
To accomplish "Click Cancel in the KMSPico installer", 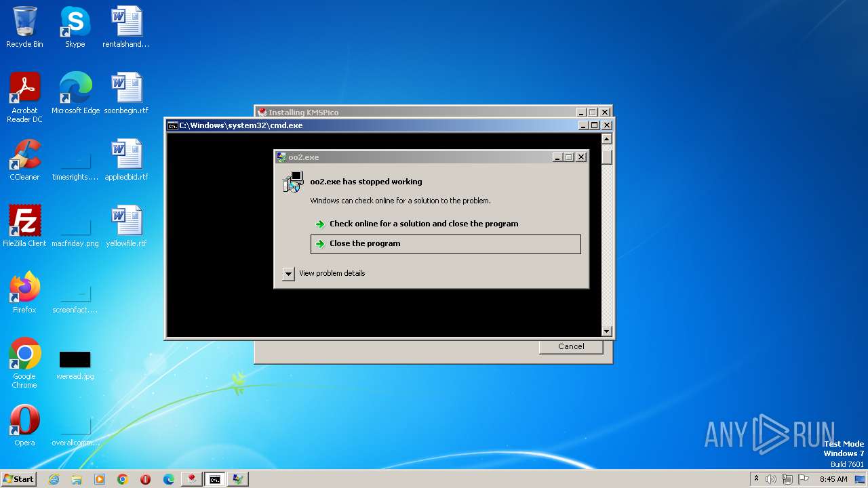I will coord(571,346).
